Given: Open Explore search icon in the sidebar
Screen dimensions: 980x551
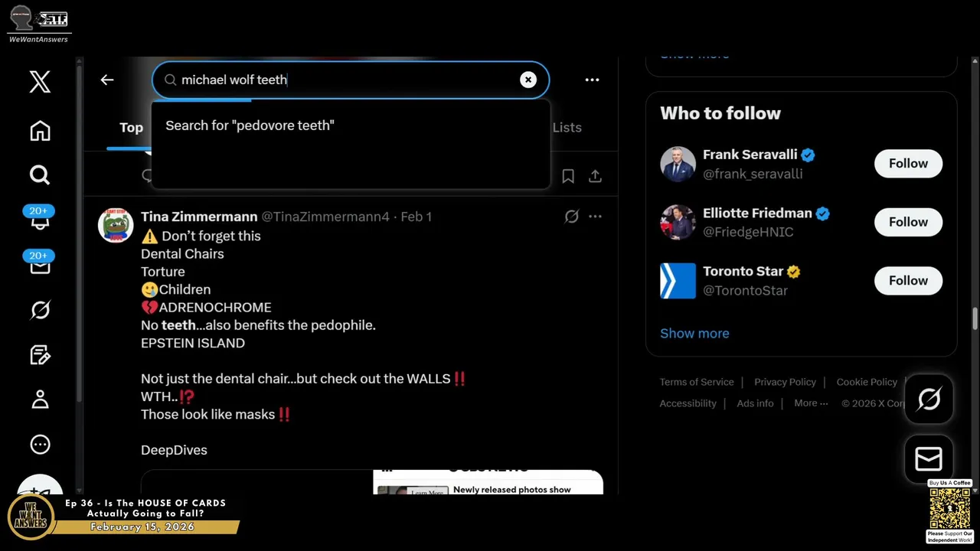Looking at the screenshot, I should point(40,175).
